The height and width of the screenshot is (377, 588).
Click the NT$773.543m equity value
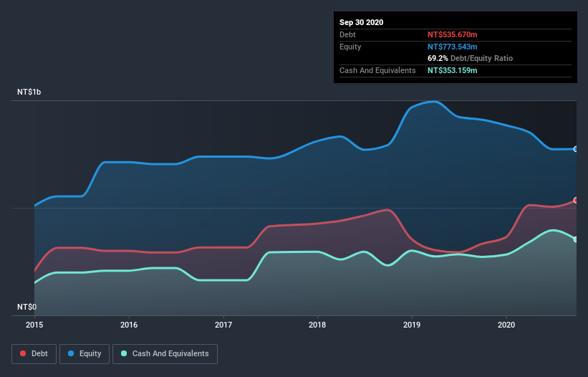[452, 47]
